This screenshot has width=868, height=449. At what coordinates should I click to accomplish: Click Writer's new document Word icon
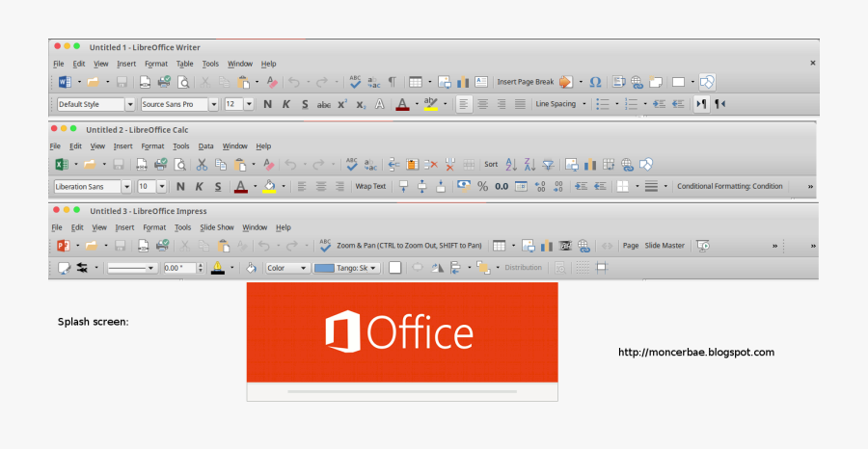click(65, 82)
